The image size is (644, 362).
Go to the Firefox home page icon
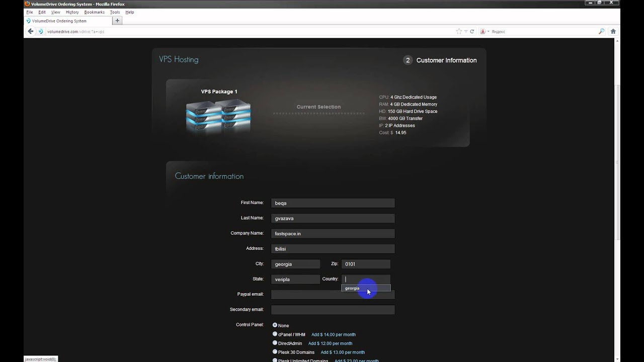[613, 31]
